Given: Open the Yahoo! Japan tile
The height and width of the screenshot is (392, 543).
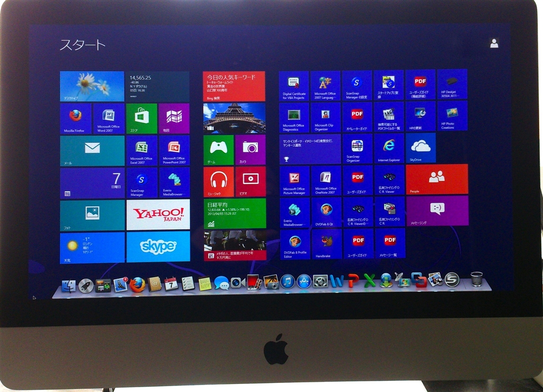Looking at the screenshot, I should [x=158, y=214].
